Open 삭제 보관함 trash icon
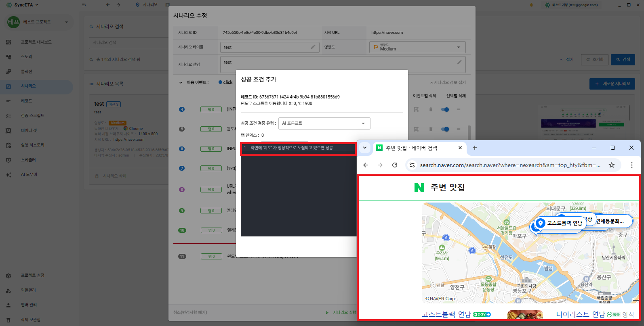 pyautogui.click(x=8, y=320)
